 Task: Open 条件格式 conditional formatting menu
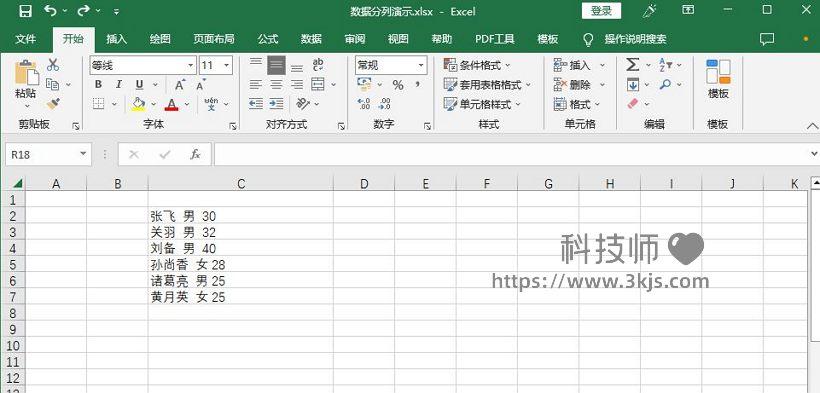tap(477, 65)
